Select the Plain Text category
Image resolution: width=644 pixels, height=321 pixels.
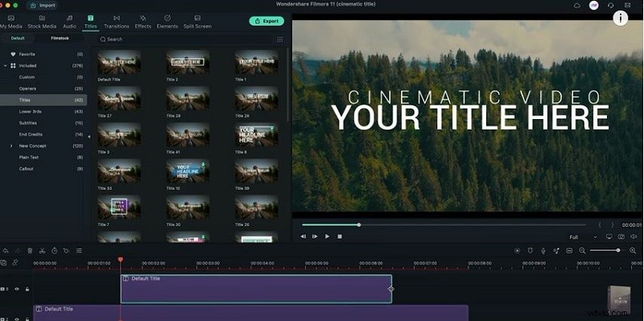pyautogui.click(x=43, y=158)
